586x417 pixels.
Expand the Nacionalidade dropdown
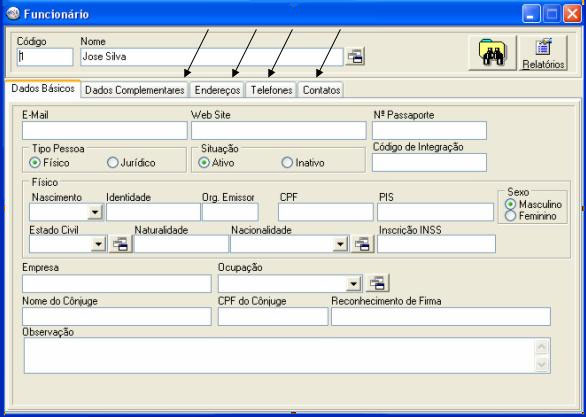pyautogui.click(x=340, y=244)
